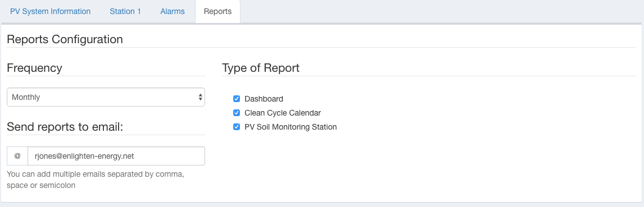Click the Reports Configuration heading
This screenshot has width=644, height=207.
tap(65, 39)
